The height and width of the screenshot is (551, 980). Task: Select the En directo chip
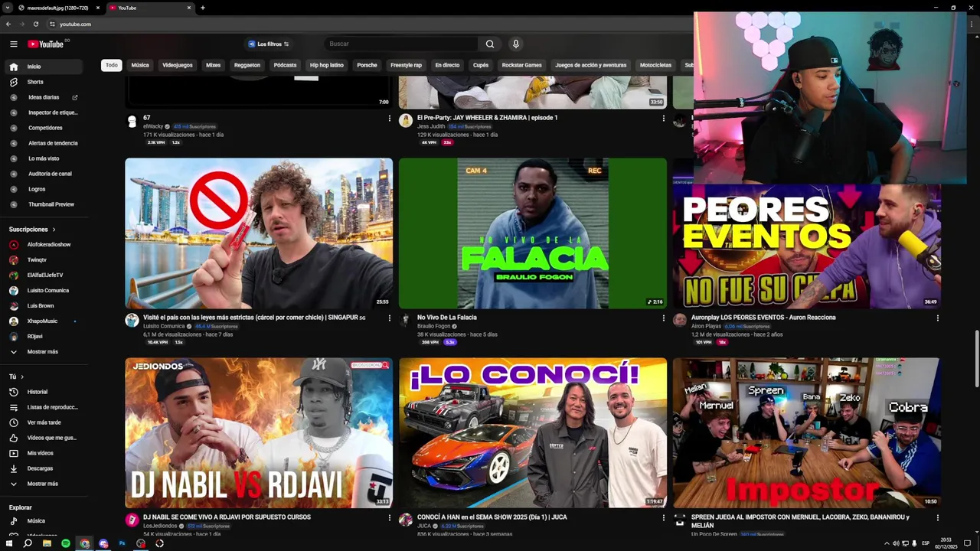click(x=447, y=65)
